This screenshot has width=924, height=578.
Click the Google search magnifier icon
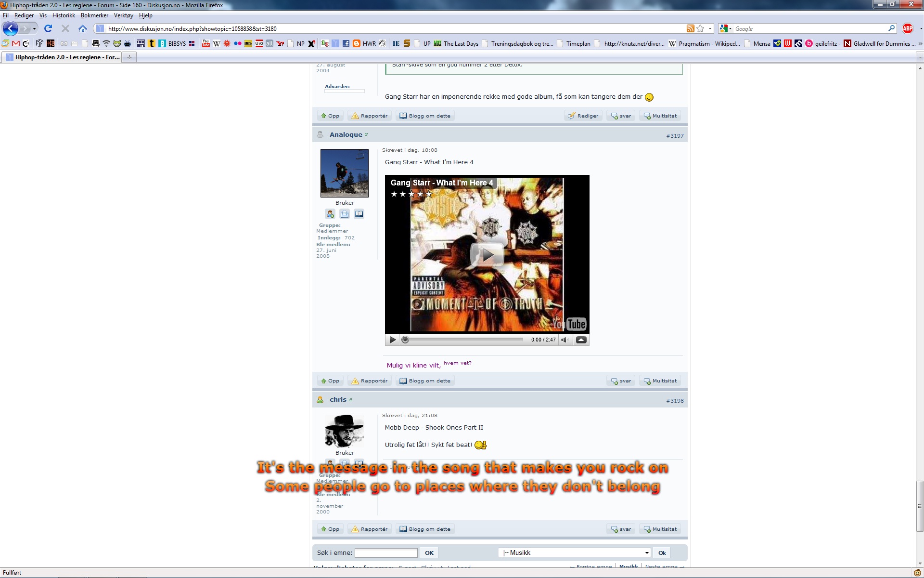tap(891, 28)
